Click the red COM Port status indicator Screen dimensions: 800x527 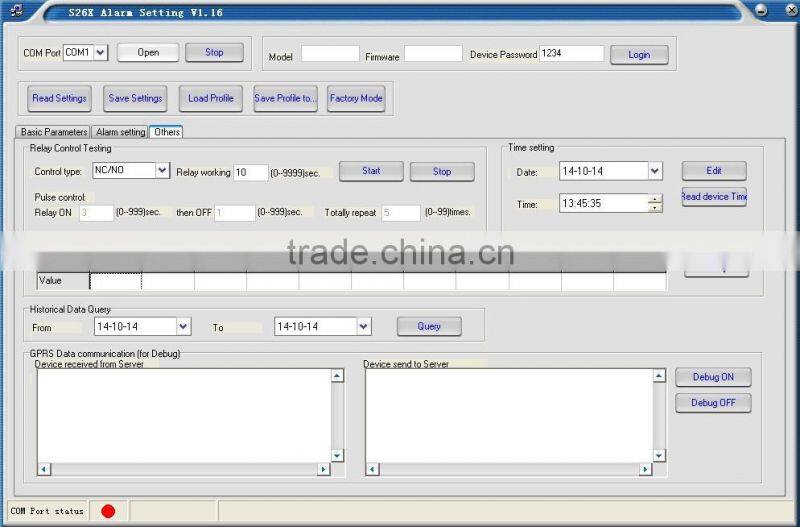pyautogui.click(x=108, y=511)
